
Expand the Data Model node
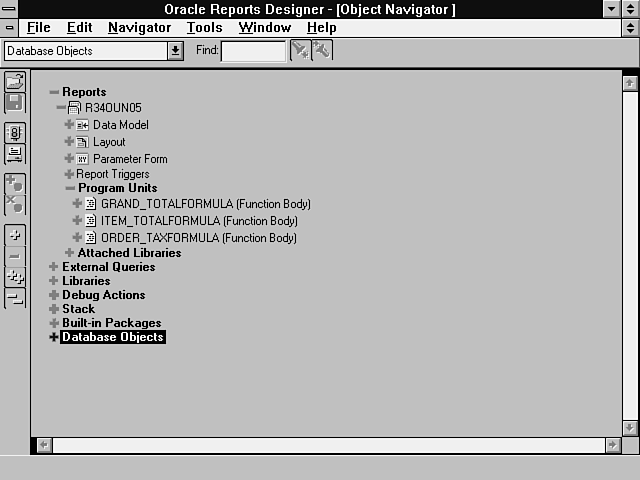click(x=69, y=125)
